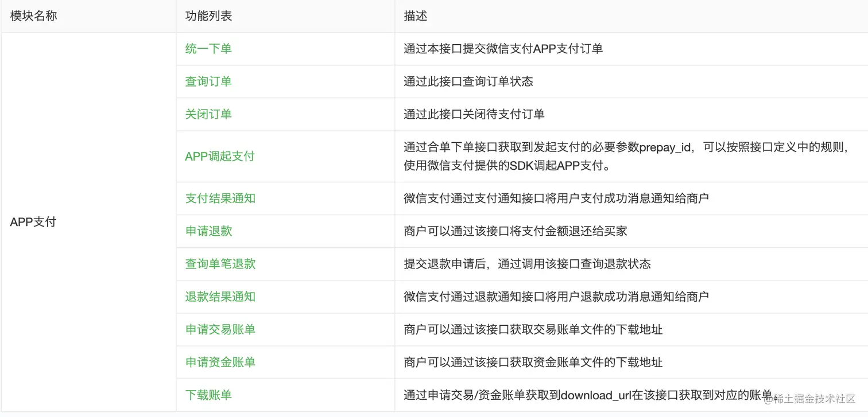Viewport: 868px width, 417px height.
Task: Go to 支付结果通知 link
Action: pyautogui.click(x=220, y=198)
